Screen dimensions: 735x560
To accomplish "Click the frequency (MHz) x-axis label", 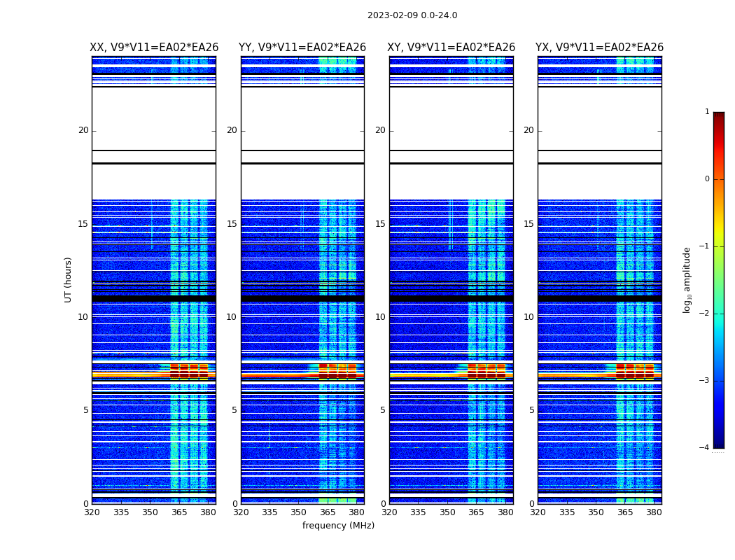I will (x=338, y=526).
